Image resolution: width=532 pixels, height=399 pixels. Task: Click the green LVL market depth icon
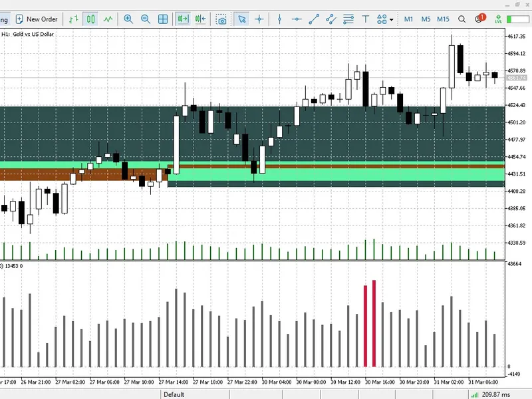(498, 19)
